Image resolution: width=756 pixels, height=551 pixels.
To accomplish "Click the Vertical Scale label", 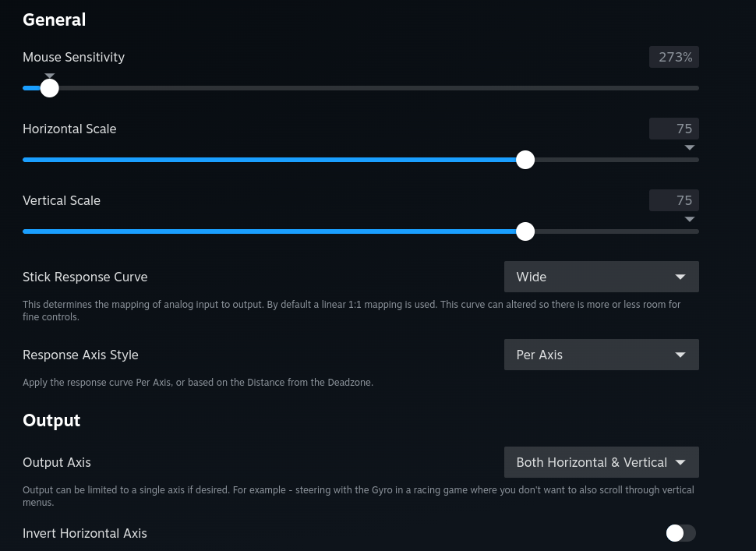I will pos(62,200).
